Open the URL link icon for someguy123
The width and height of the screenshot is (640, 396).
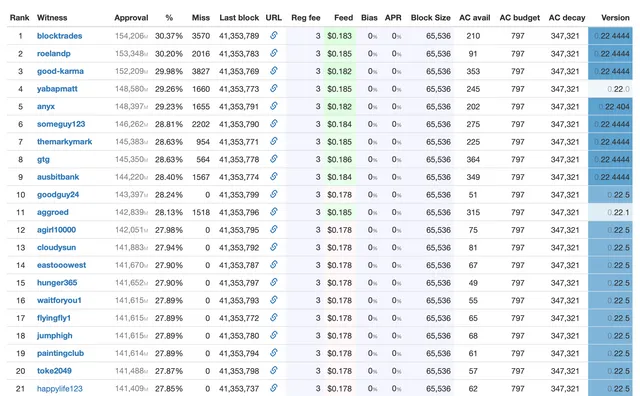point(274,124)
